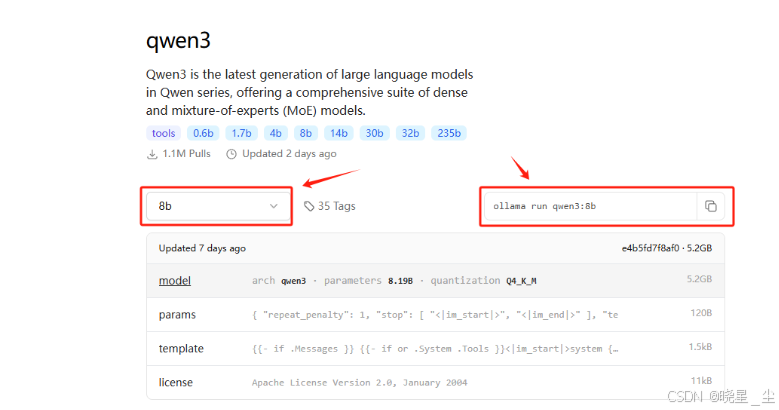Select the tools tag

point(163,133)
